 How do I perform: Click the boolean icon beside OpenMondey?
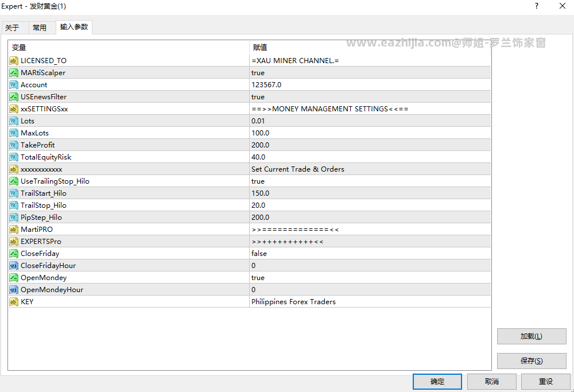point(14,278)
